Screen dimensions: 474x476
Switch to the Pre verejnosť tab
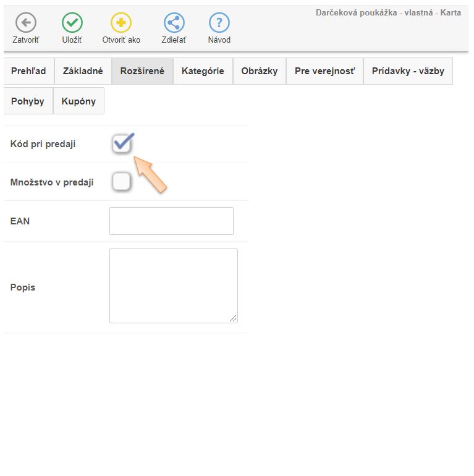click(x=324, y=71)
